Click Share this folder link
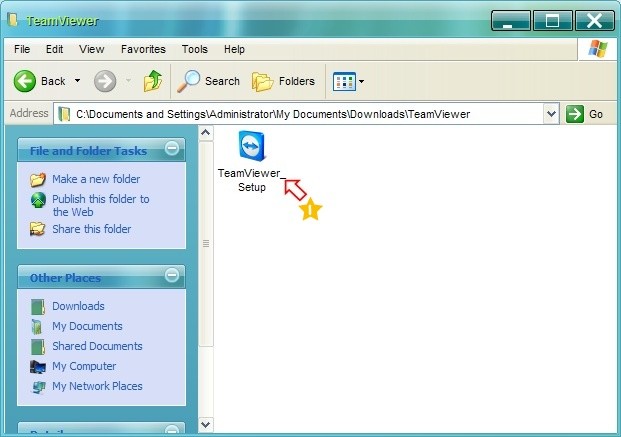This screenshot has height=437, width=621. click(x=91, y=229)
